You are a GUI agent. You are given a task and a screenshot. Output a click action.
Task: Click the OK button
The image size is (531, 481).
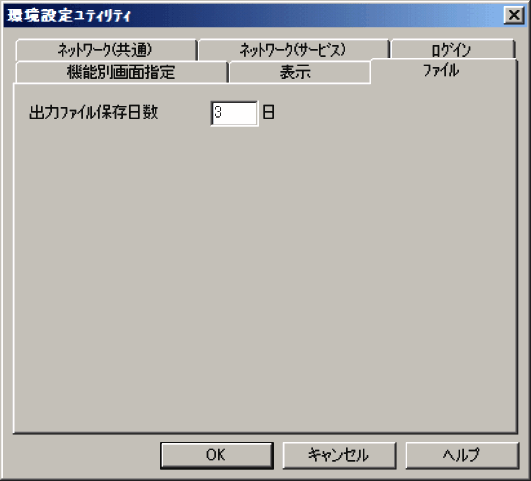click(x=217, y=455)
